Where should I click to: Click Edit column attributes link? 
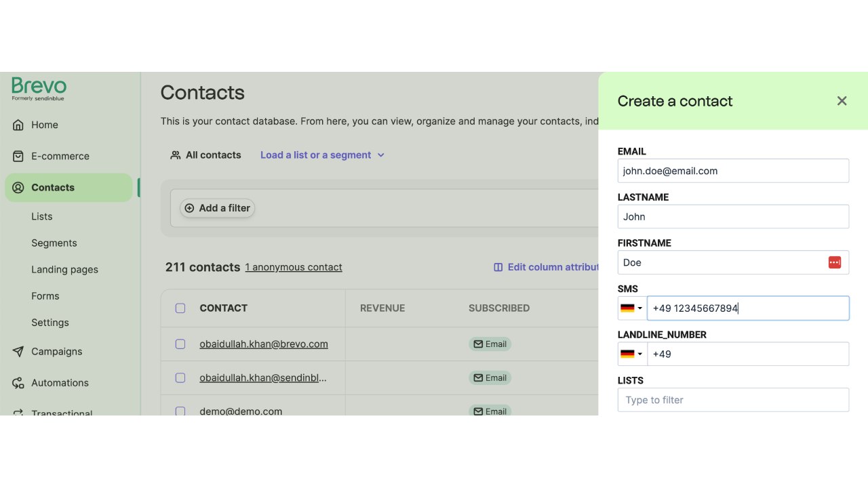click(x=546, y=267)
